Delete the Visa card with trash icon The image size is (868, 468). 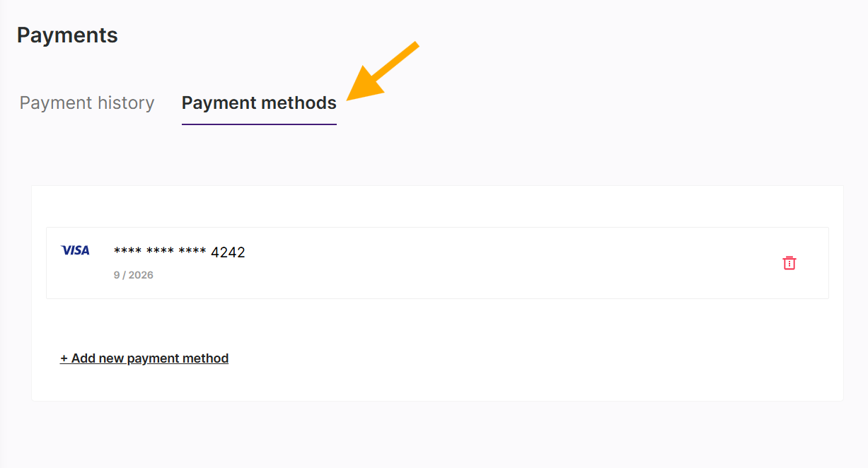point(789,263)
